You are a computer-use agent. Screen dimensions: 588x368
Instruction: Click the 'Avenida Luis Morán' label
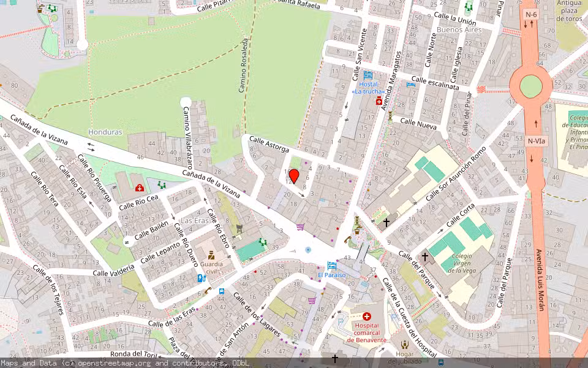point(540,280)
